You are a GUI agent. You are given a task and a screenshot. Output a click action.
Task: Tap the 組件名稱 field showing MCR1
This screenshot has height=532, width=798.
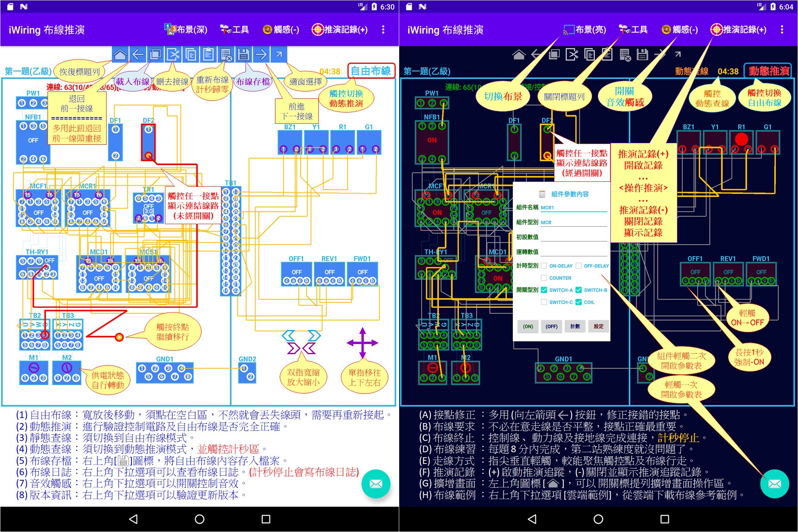(x=574, y=207)
